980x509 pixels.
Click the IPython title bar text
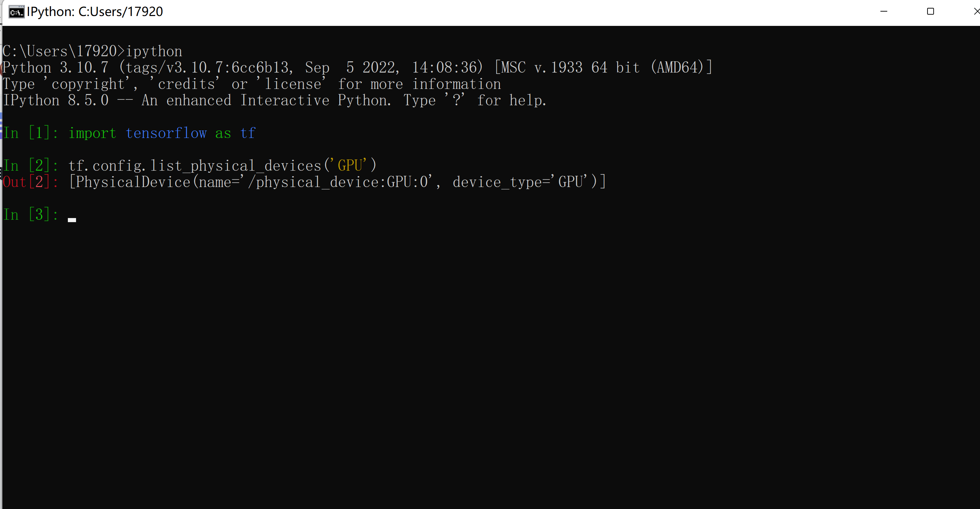(x=95, y=12)
